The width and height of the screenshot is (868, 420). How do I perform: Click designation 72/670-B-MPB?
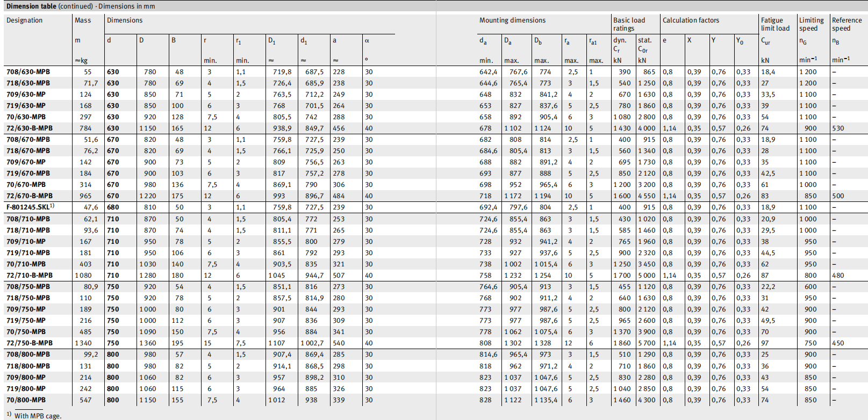point(30,196)
